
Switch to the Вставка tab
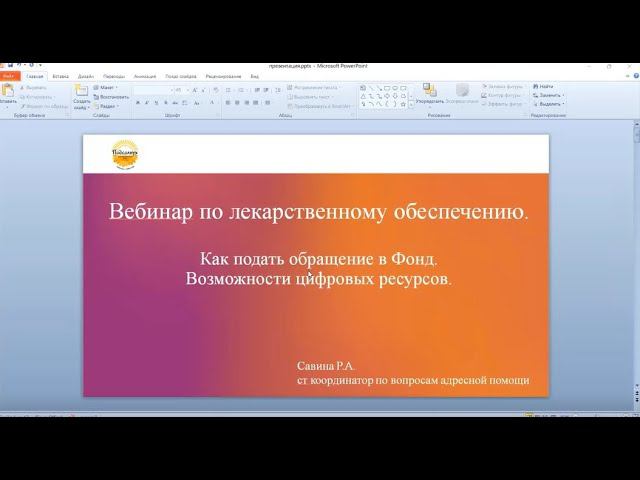pos(61,75)
